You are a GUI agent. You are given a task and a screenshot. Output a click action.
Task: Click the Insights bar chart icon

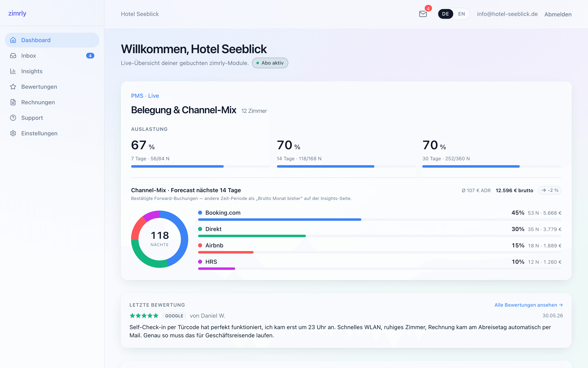pos(13,71)
